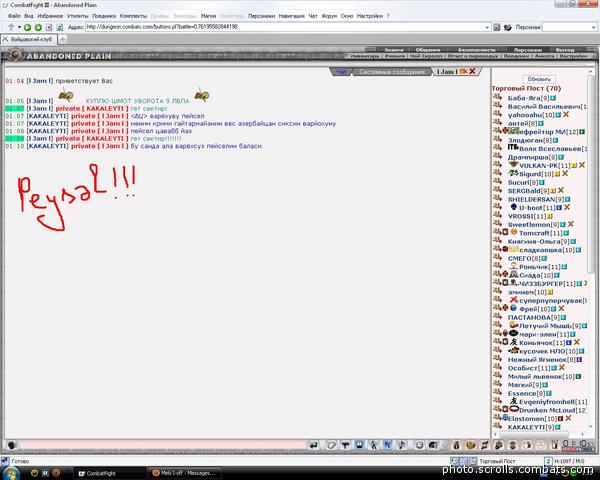600x480 pixels.
Task: Click the private-message icon beside ПАСТАНОВА[9]
Action: 497,316
